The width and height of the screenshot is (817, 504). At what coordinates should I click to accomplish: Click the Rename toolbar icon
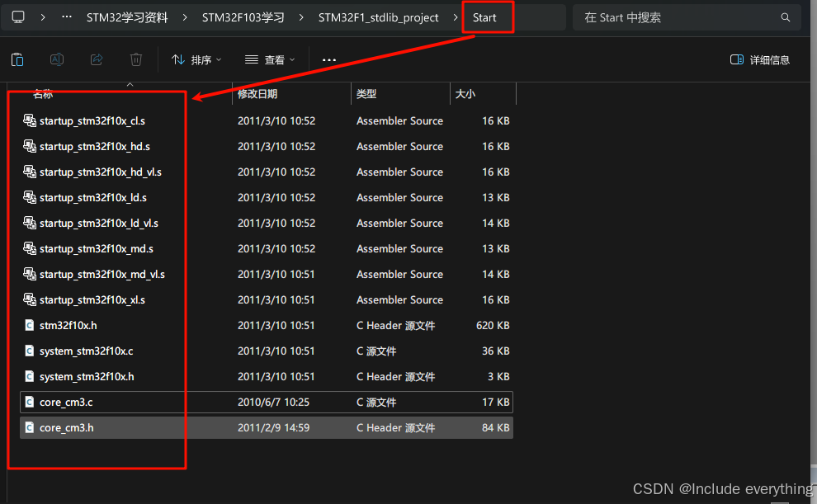(x=57, y=60)
